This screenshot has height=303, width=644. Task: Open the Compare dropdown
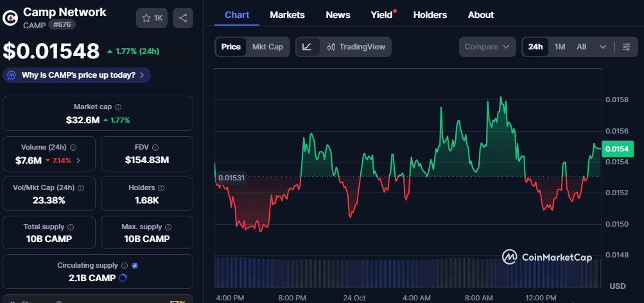click(x=487, y=47)
